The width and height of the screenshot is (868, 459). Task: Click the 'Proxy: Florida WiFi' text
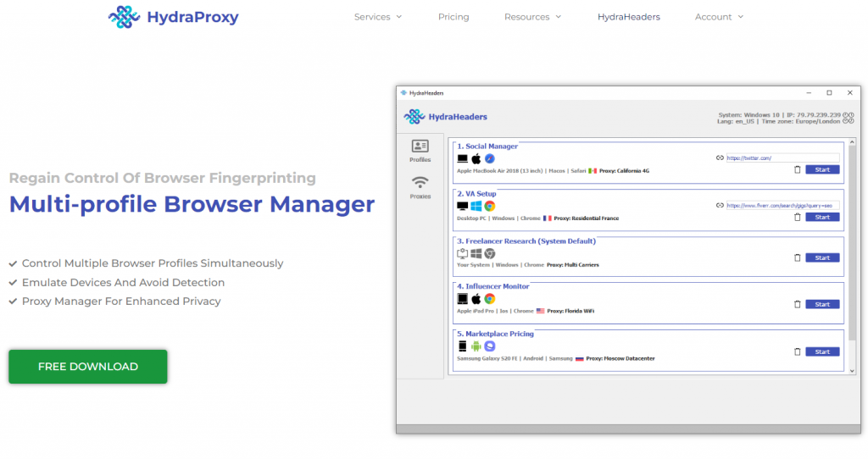[x=570, y=312]
